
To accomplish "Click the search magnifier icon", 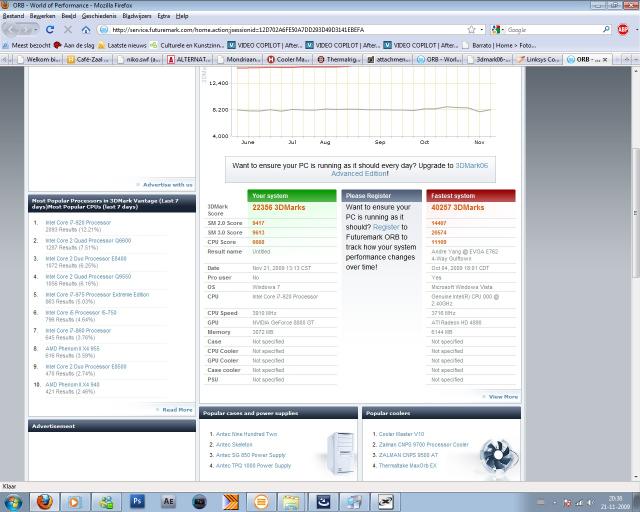I will coord(606,29).
